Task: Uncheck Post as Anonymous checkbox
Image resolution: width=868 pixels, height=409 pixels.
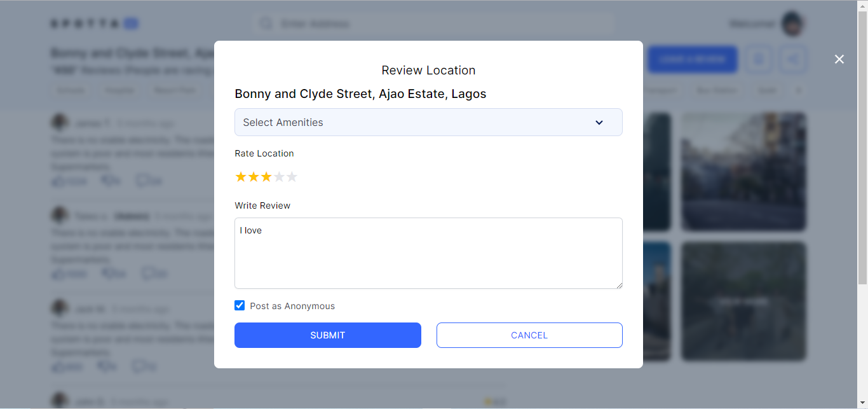Action: point(240,305)
